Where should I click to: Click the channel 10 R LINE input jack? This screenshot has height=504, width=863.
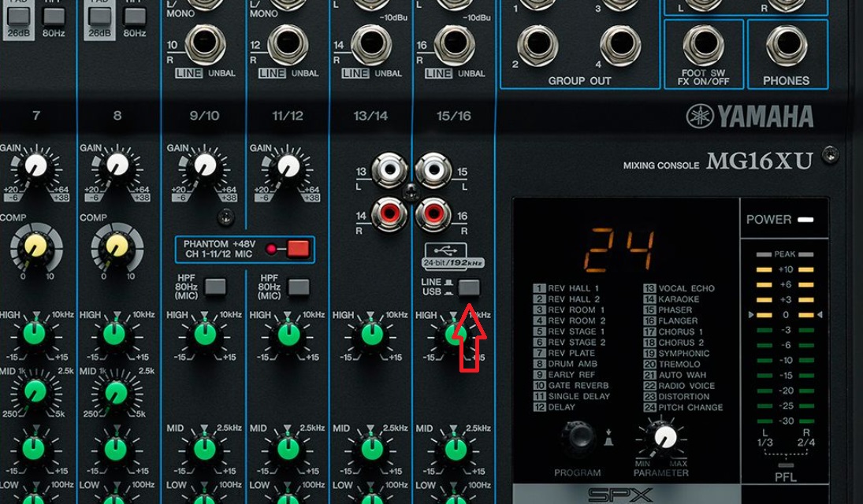tap(205, 45)
